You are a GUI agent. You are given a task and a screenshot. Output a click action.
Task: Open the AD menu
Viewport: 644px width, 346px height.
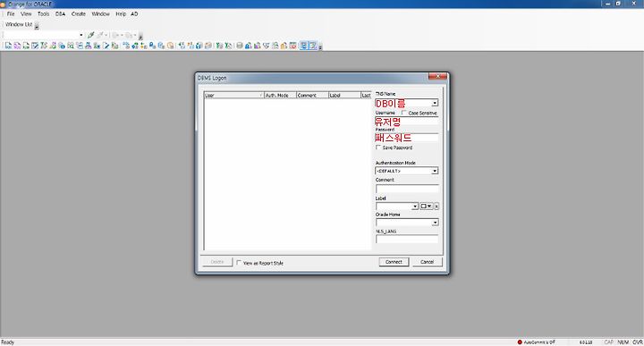point(134,14)
